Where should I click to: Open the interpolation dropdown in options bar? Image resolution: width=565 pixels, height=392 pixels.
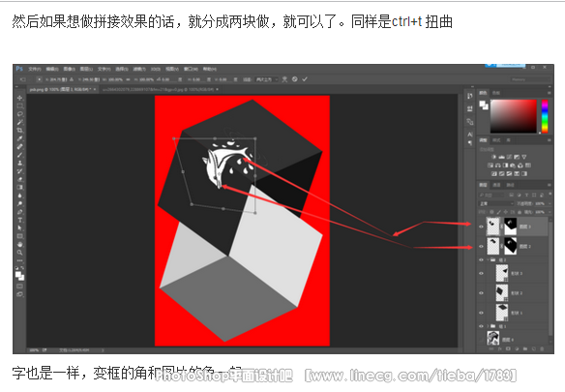coord(267,79)
